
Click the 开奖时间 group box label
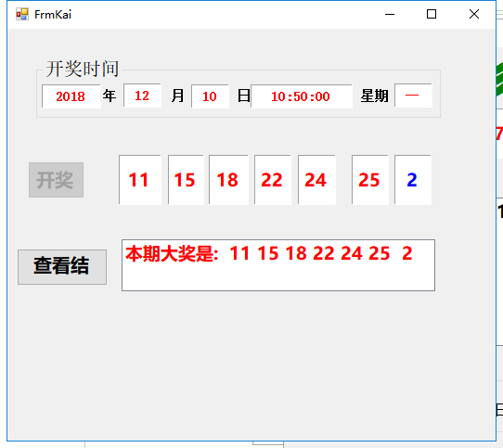click(x=83, y=69)
